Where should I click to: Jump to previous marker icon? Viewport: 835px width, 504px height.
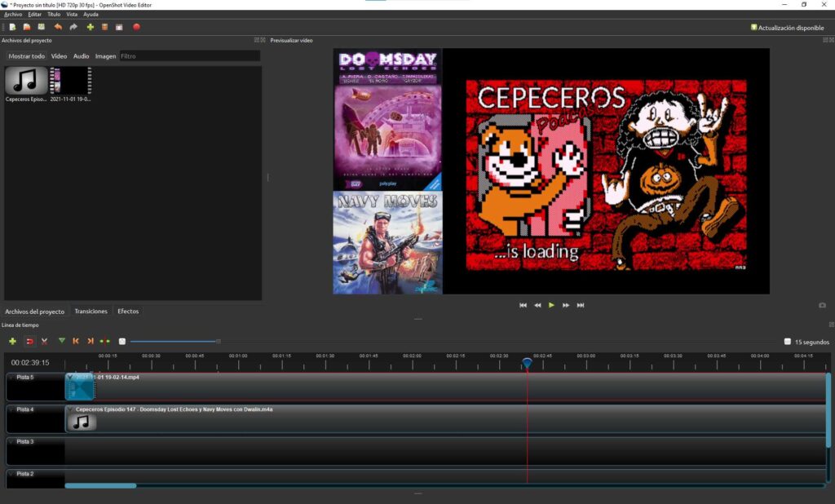pyautogui.click(x=76, y=341)
